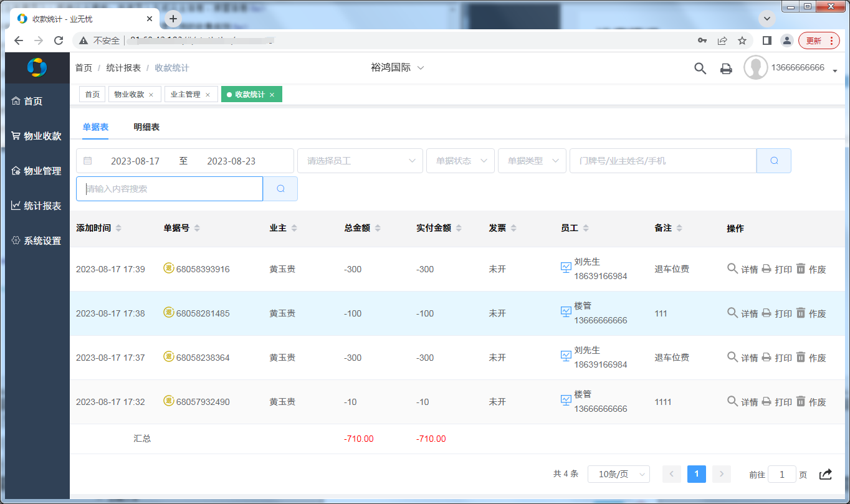
Task: Open the 请选择员工 dropdown
Action: pyautogui.click(x=360, y=161)
